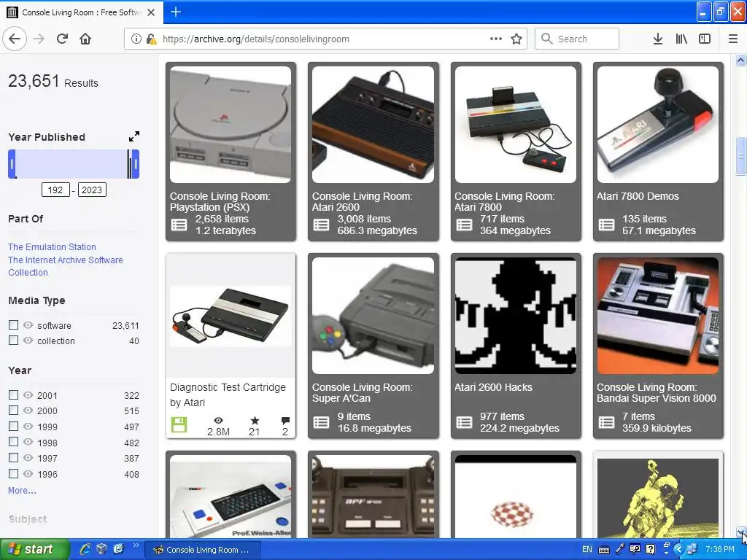Click the forward navigation arrow
The image size is (747, 560).
(x=39, y=39)
